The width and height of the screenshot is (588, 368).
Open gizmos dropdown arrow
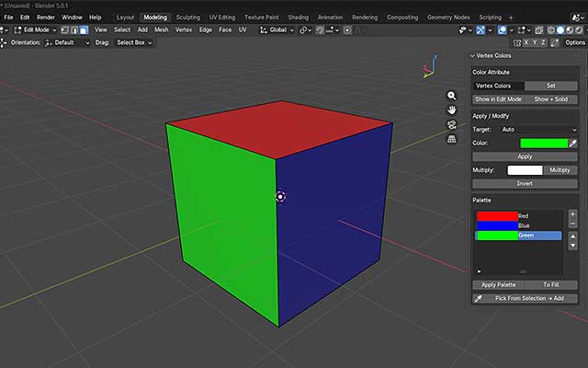tap(490, 30)
